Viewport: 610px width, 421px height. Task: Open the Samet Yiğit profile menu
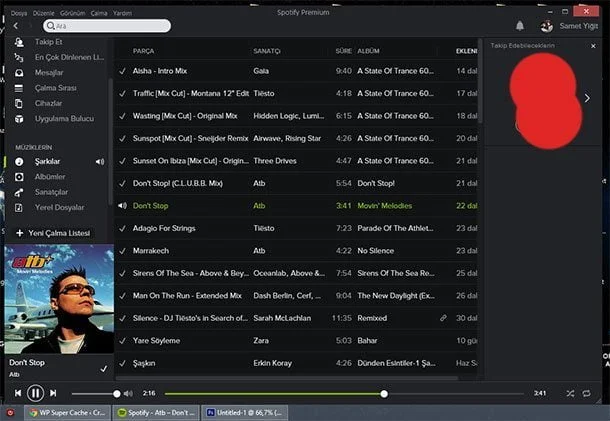coord(578,26)
